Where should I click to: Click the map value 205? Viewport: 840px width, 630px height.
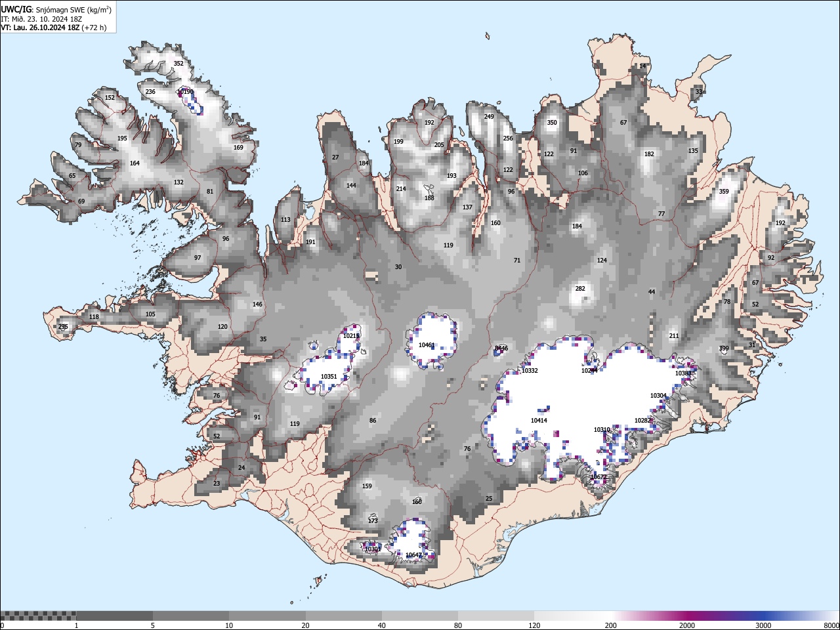(x=439, y=145)
